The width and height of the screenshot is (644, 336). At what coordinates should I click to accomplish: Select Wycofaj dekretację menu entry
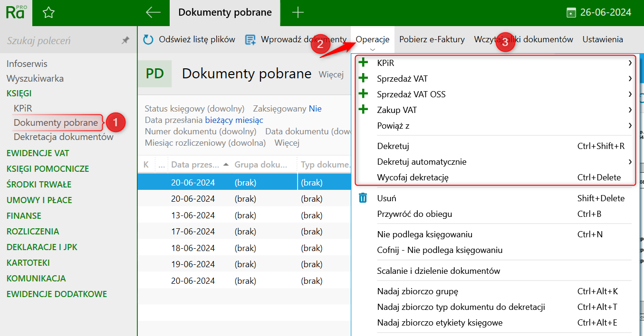coord(413,177)
